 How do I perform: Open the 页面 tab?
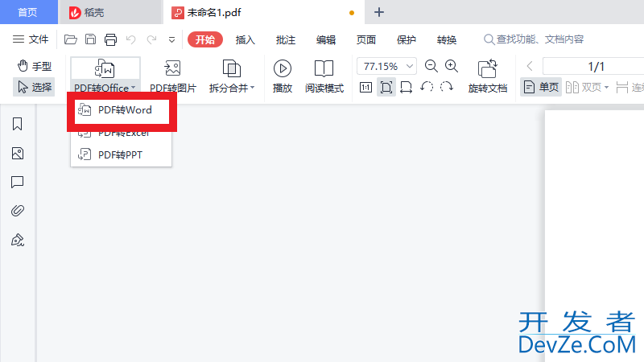pyautogui.click(x=366, y=39)
